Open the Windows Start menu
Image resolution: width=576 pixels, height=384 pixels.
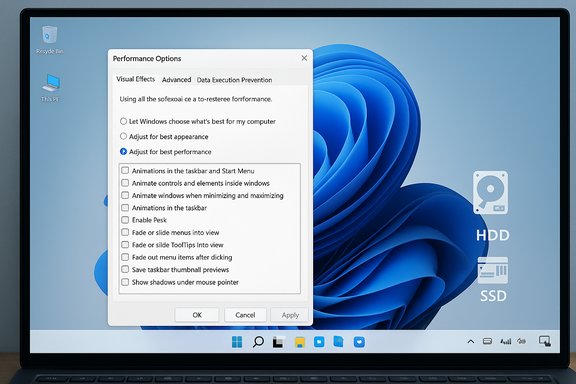[237, 342]
